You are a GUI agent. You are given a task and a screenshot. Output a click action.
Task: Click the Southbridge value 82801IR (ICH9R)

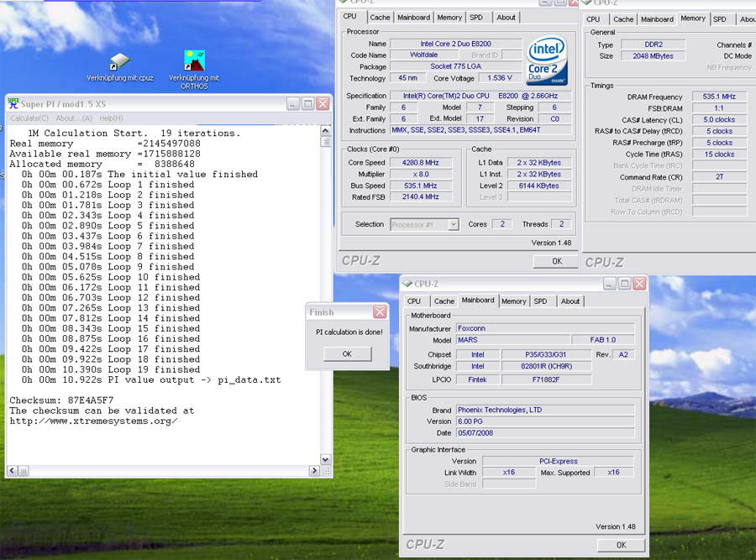pos(546,366)
